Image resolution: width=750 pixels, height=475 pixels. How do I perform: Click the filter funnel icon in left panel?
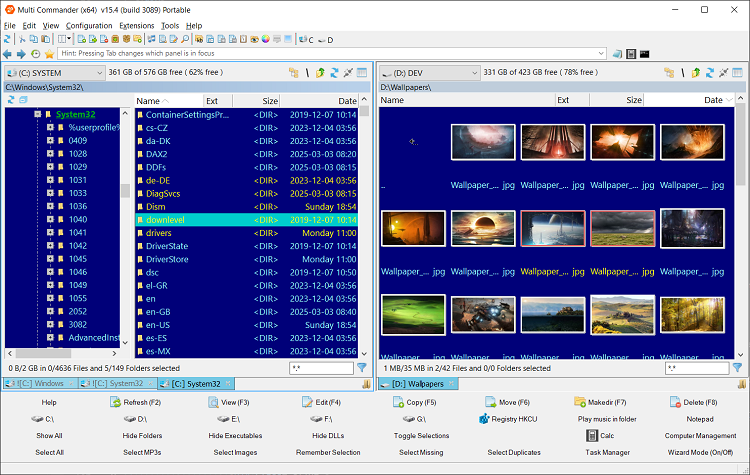click(362, 367)
